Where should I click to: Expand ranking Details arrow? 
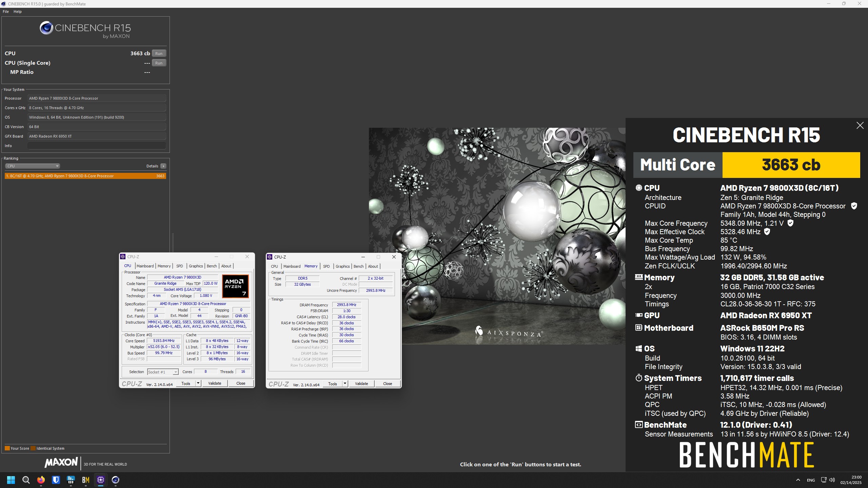click(x=163, y=166)
